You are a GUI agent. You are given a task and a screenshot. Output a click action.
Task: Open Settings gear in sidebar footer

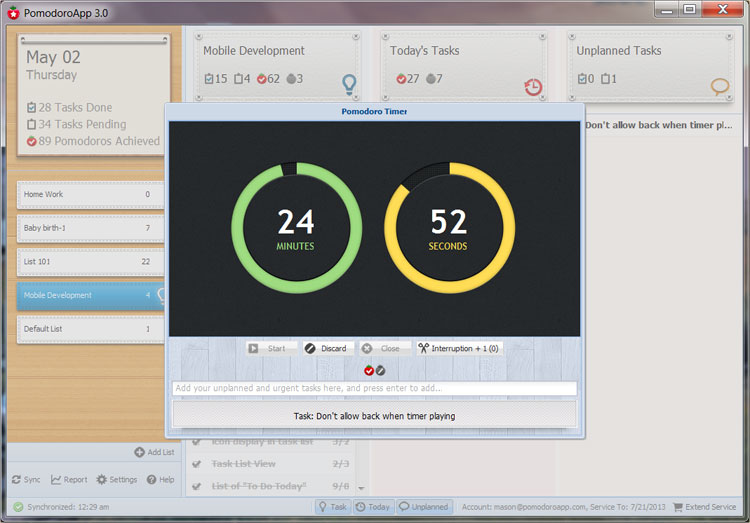pos(101,479)
